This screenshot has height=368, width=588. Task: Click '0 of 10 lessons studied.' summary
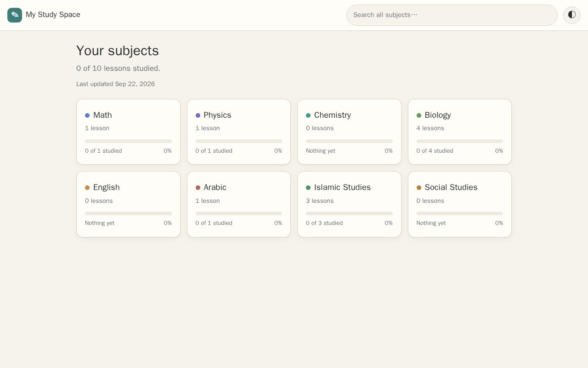coord(118,69)
